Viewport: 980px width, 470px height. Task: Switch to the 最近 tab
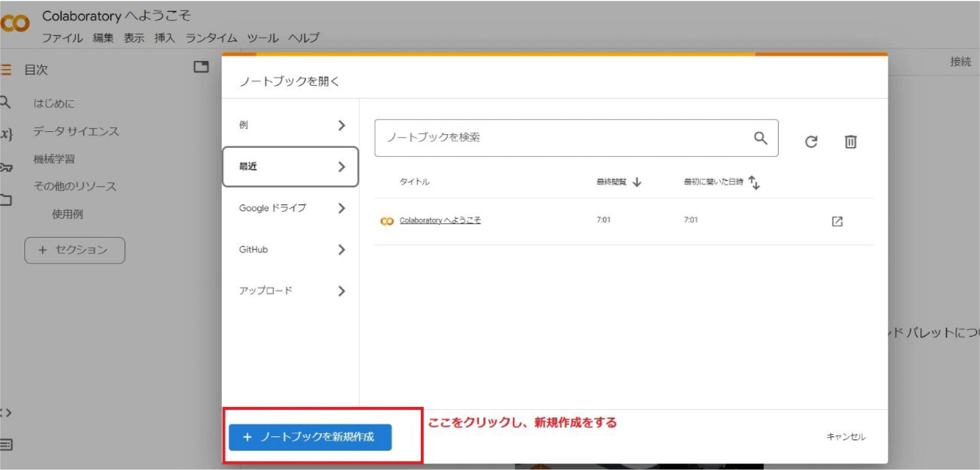[x=290, y=167]
